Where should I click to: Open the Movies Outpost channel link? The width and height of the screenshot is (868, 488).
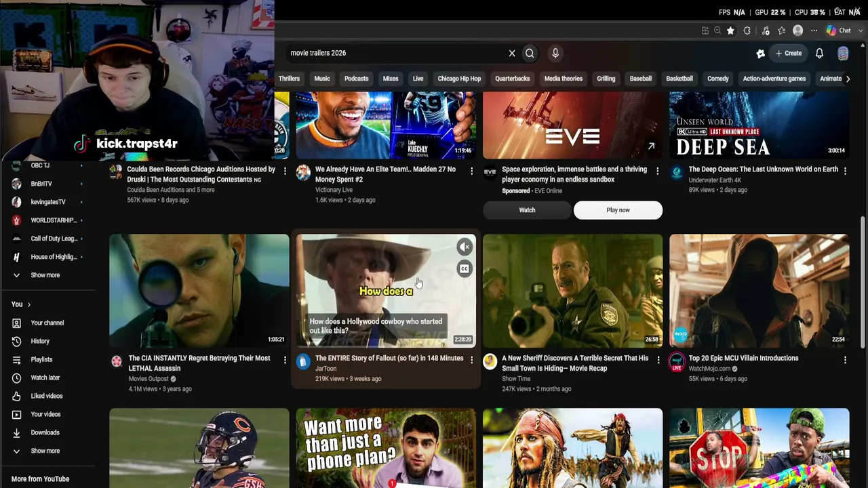tap(149, 379)
